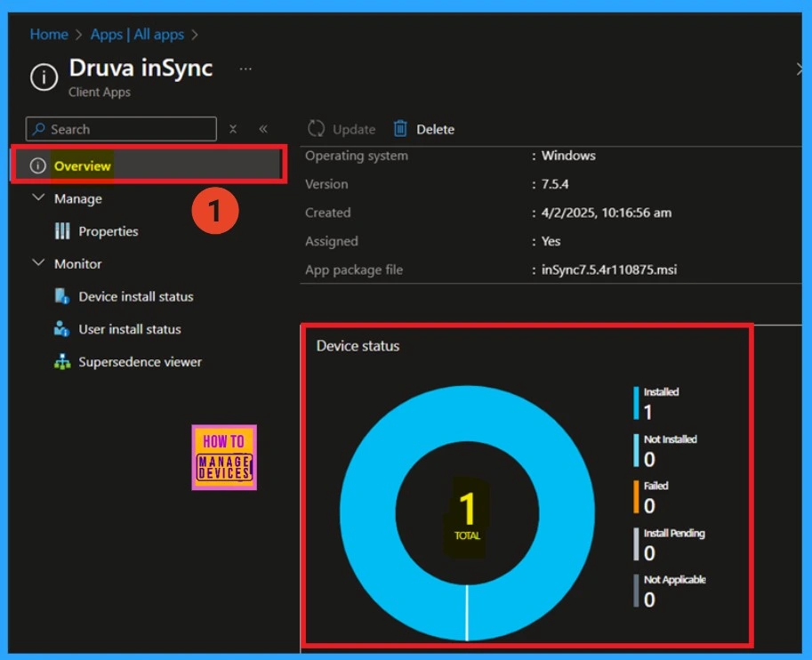Click the Client Apps subtitle
The height and width of the screenshot is (660, 812).
click(100, 93)
